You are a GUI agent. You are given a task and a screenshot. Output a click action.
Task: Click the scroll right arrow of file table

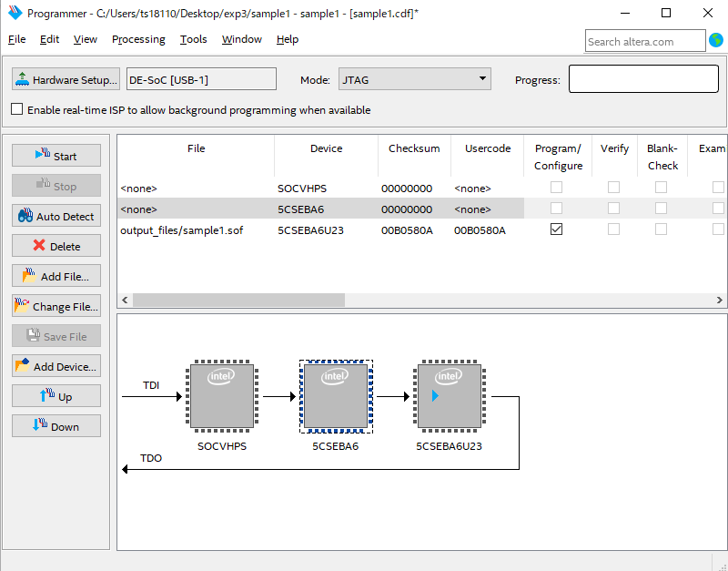click(719, 301)
